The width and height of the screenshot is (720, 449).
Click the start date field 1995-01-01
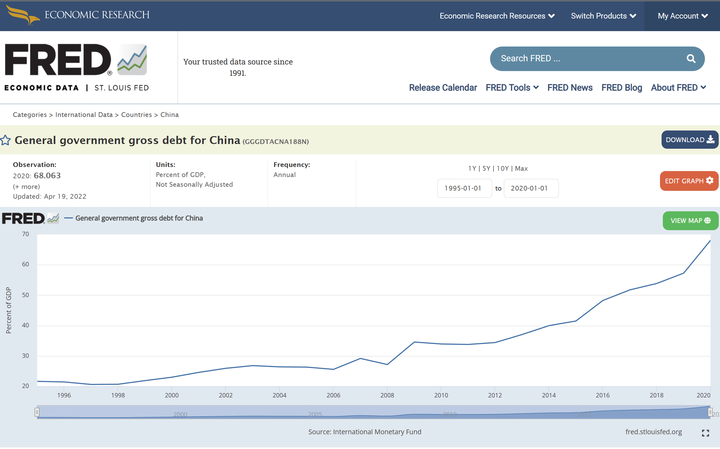[465, 188]
